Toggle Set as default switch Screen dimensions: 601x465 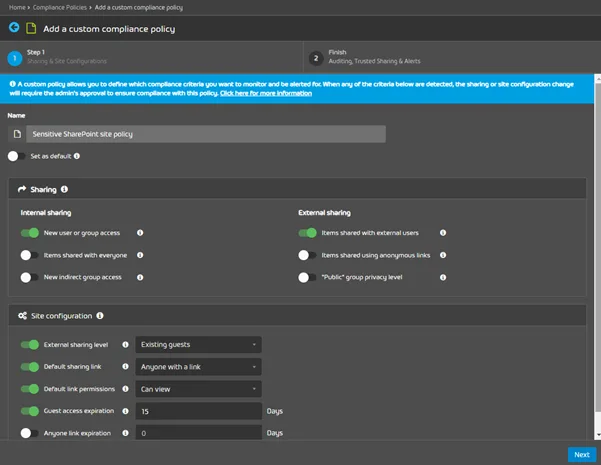point(16,156)
